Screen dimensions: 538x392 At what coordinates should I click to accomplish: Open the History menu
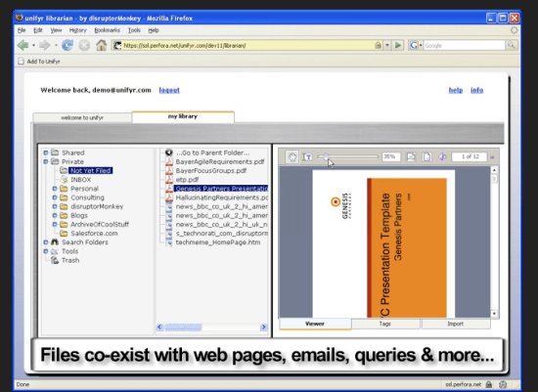tap(78, 30)
